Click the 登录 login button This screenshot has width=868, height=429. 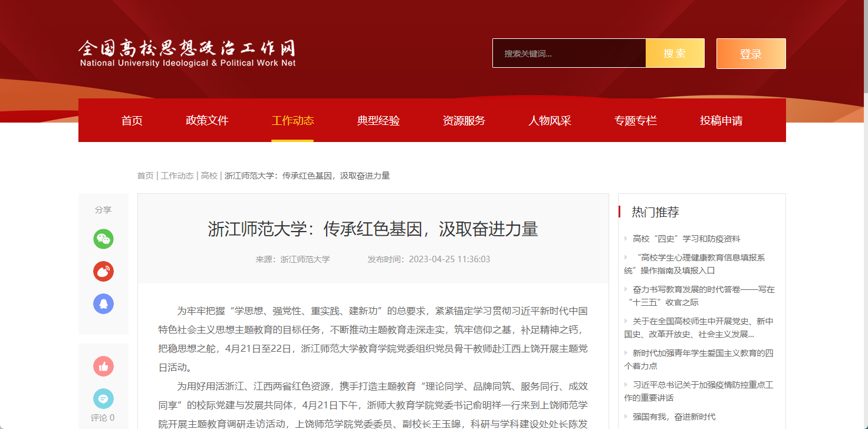coord(751,54)
